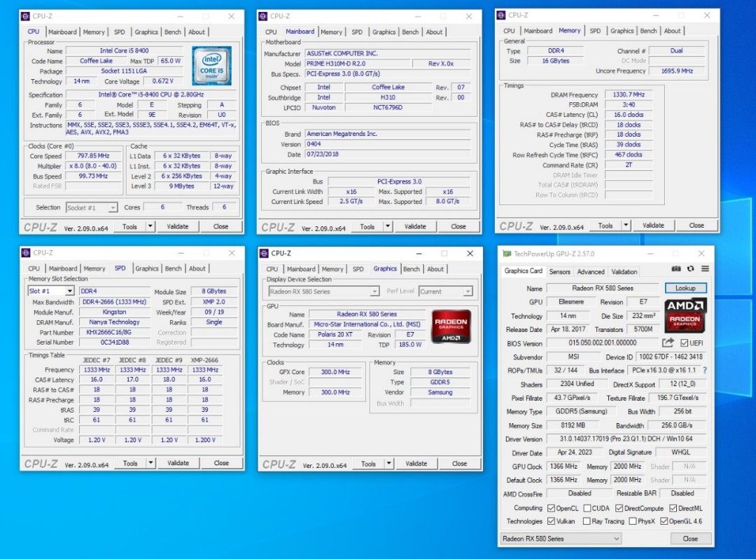Open About tab in the CPU-Z Mainboard window
The height and width of the screenshot is (559, 756).
[x=434, y=32]
